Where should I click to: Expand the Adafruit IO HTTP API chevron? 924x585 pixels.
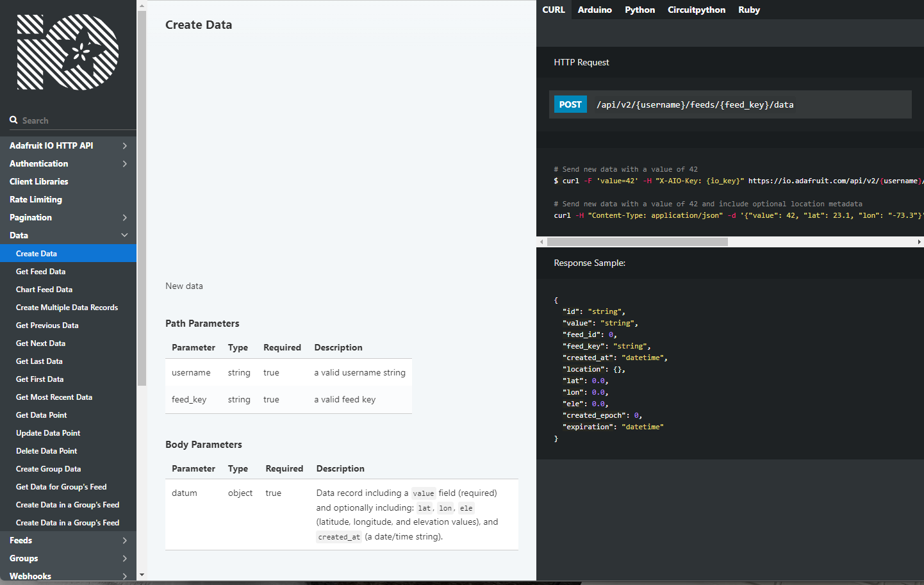(124, 146)
